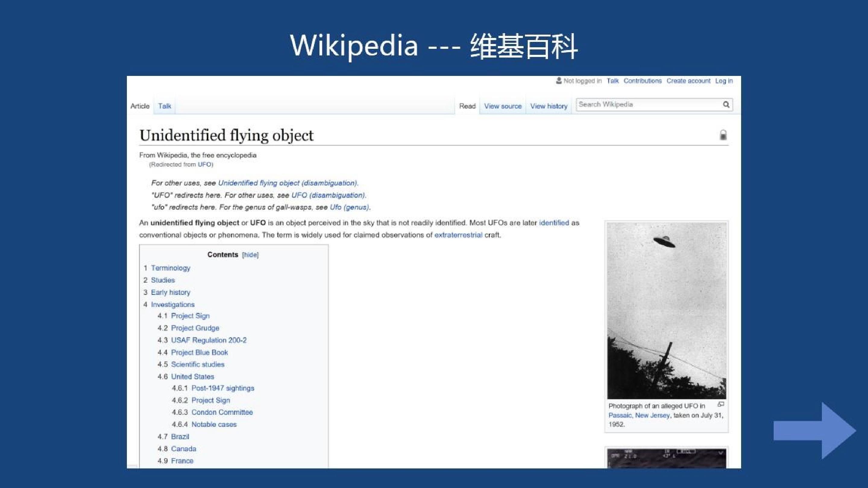Open the View source tab
Image resolution: width=868 pixels, height=488 pixels.
click(x=503, y=106)
